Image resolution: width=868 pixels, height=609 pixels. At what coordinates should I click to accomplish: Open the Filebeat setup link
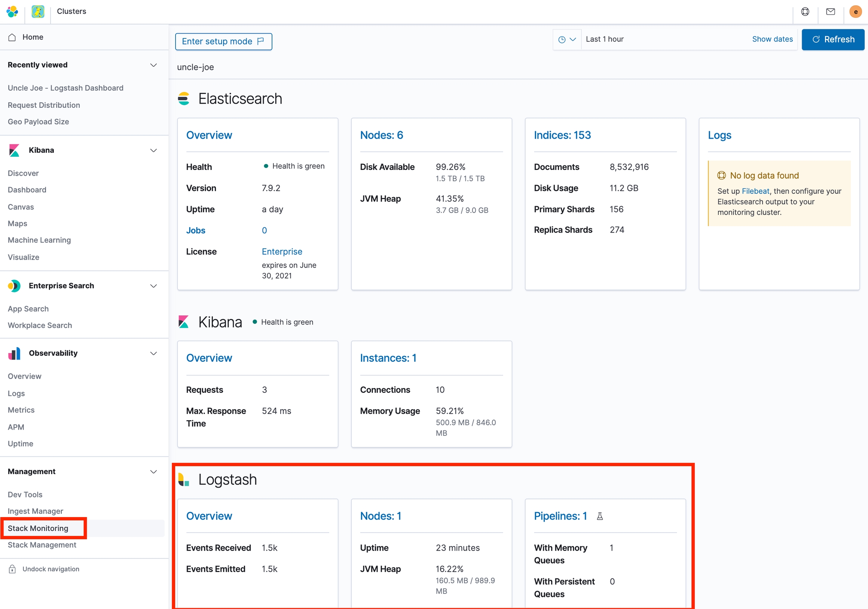755,191
